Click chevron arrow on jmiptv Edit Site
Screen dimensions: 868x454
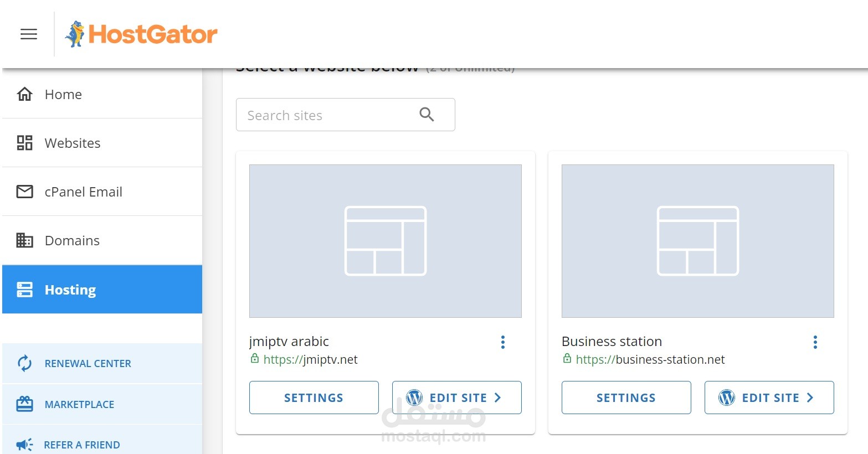(x=497, y=398)
